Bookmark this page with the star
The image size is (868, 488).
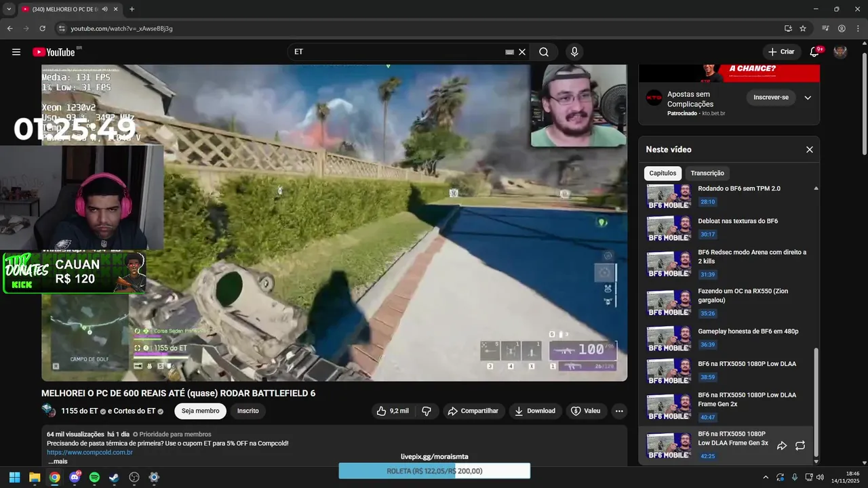803,28
